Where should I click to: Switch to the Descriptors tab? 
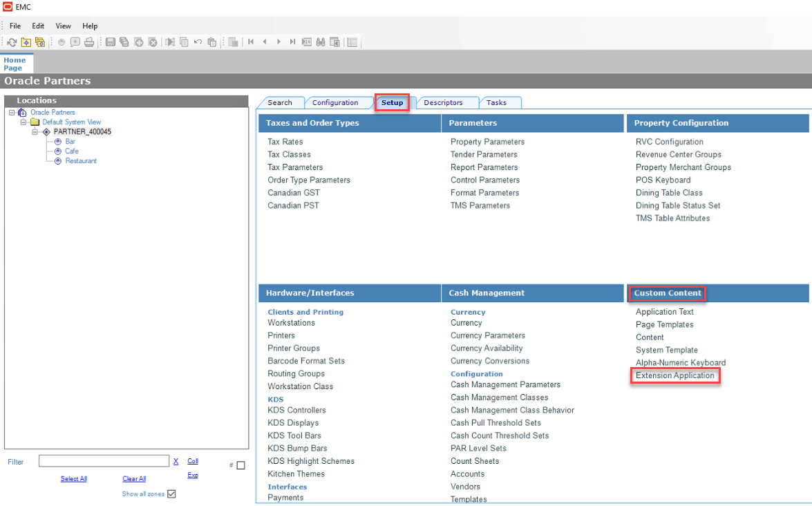(443, 102)
